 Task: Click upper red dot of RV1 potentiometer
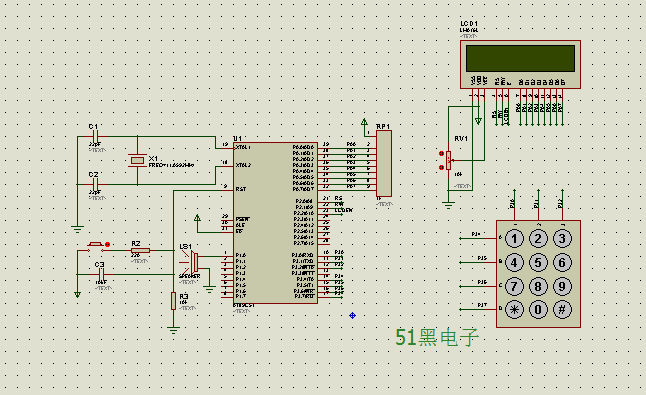441,154
